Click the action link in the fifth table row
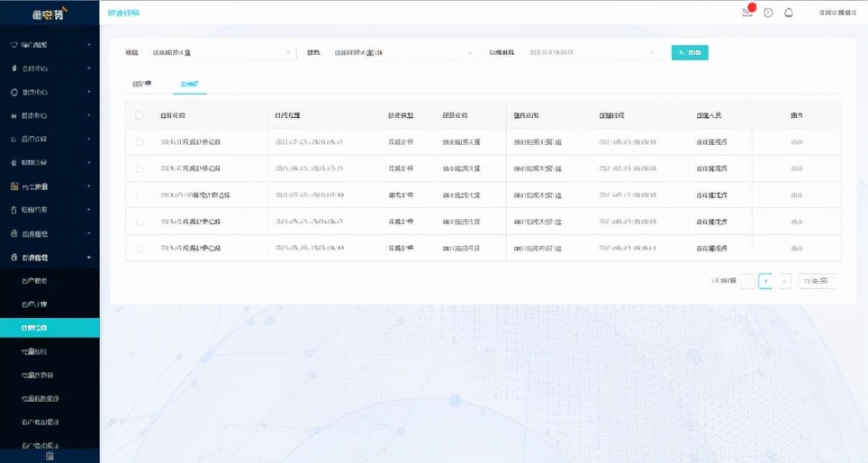 [x=797, y=249]
